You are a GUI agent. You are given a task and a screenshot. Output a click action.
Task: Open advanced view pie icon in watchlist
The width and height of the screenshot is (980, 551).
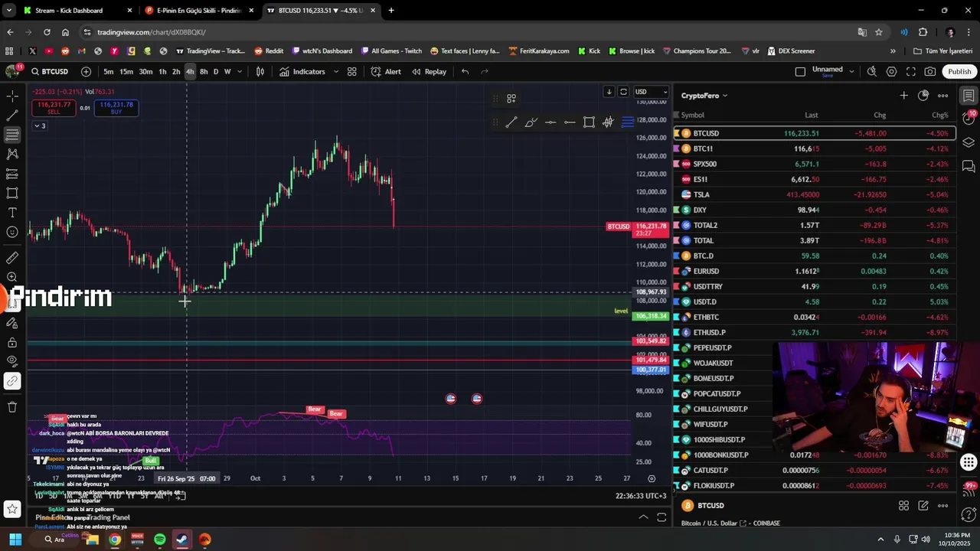(923, 96)
